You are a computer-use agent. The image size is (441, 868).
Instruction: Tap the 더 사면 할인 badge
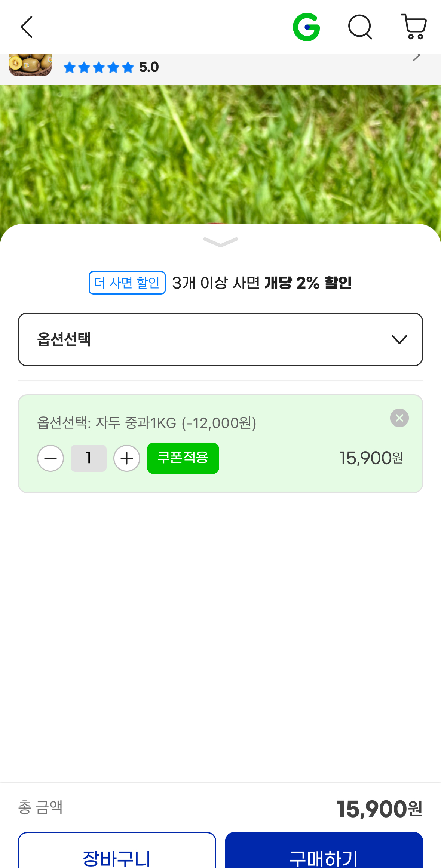pyautogui.click(x=127, y=283)
